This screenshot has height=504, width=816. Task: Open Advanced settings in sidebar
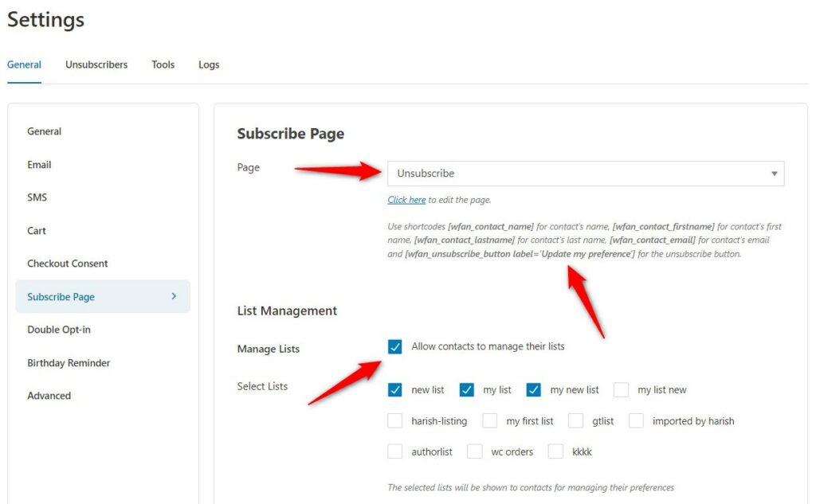click(x=49, y=396)
